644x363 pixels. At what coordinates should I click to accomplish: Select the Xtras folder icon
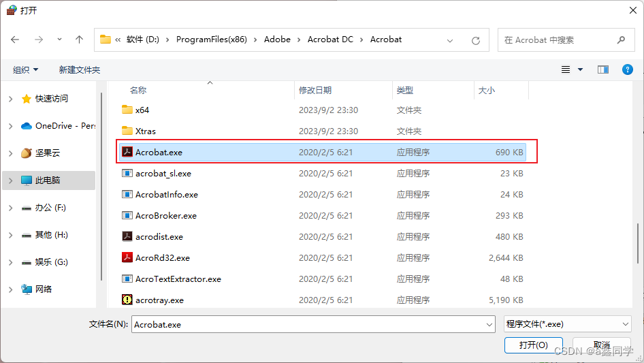[127, 130]
